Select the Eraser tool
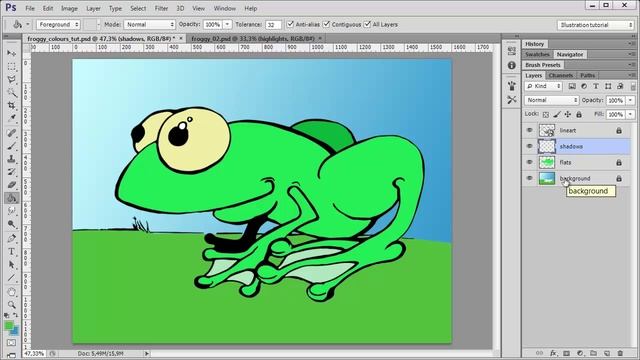Viewport: 640px width, 360px height. [x=11, y=185]
